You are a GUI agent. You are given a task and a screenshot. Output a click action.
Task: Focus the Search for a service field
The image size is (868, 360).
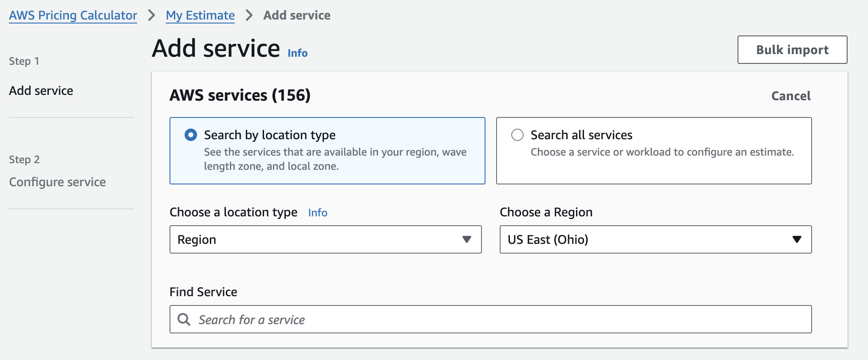pyautogui.click(x=497, y=319)
